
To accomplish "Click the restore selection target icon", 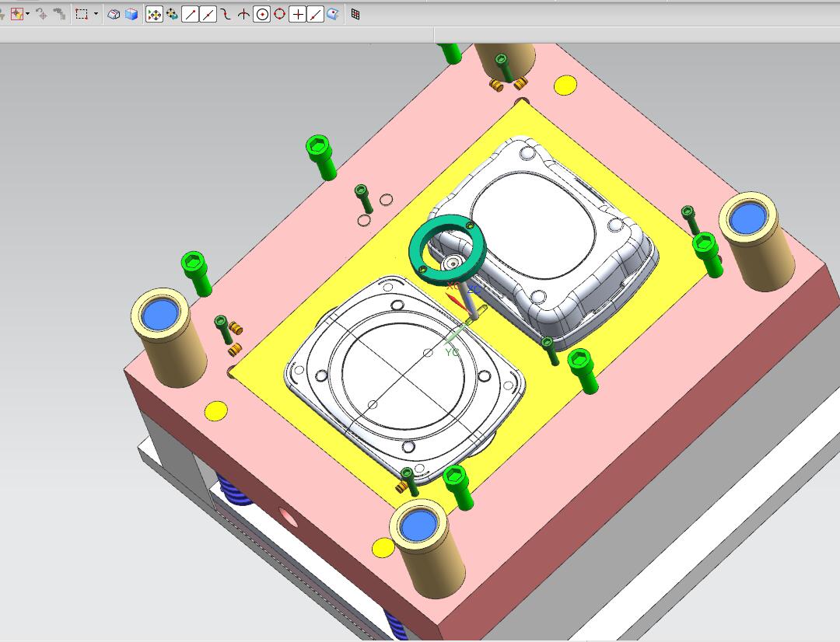I will [41, 15].
